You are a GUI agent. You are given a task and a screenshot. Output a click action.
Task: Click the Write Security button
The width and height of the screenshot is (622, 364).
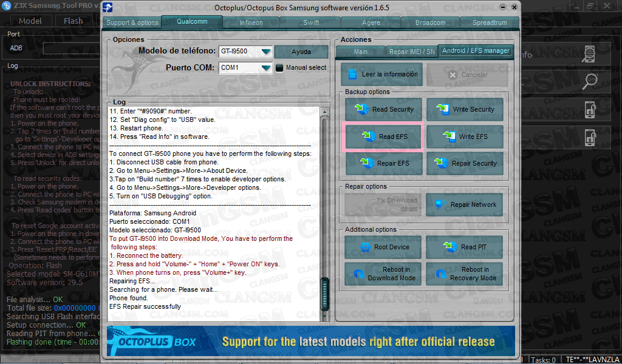click(x=465, y=109)
